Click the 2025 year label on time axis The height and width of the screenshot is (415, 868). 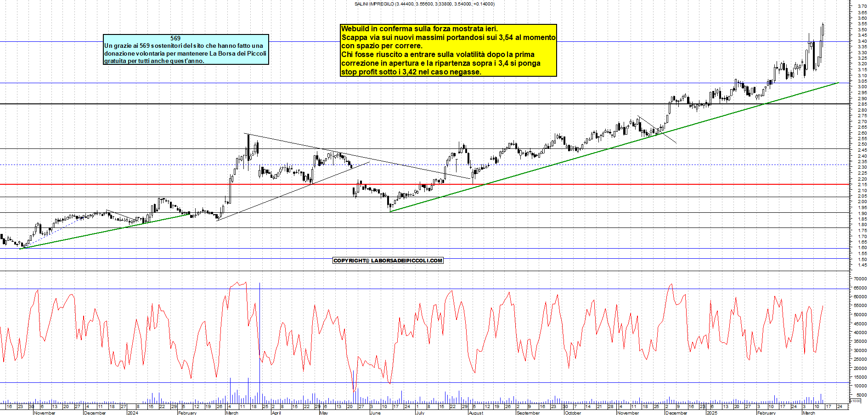click(x=712, y=413)
